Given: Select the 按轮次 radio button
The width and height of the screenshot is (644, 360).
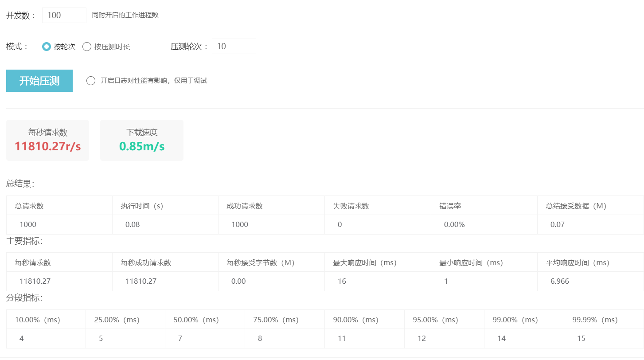Looking at the screenshot, I should (46, 47).
